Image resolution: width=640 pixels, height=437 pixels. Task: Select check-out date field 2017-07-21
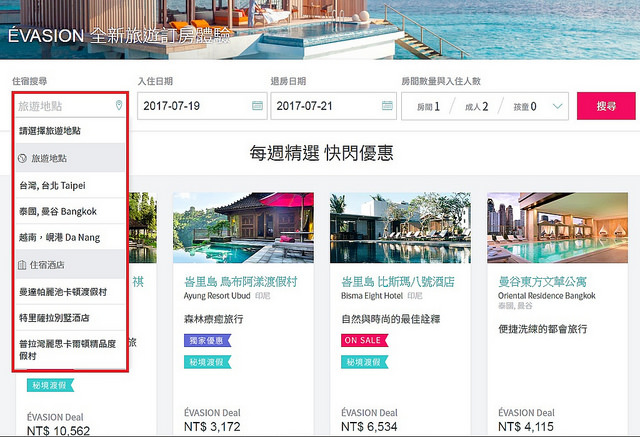click(x=333, y=106)
